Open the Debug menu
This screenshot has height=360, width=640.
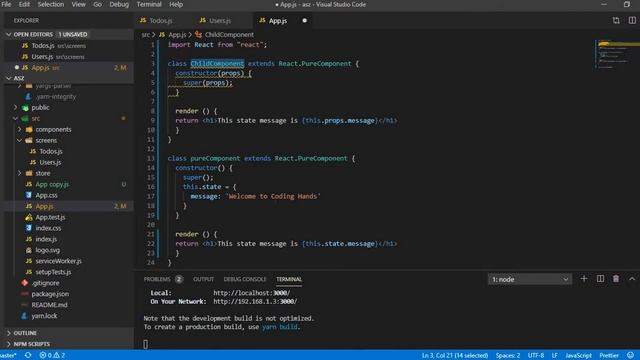click(119, 4)
